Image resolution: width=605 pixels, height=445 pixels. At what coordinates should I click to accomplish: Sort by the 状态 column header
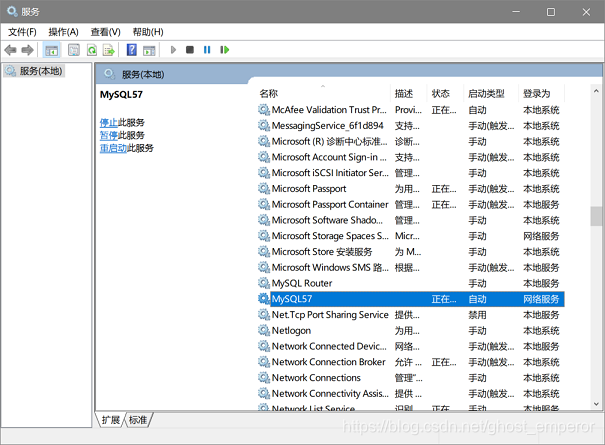pos(440,93)
